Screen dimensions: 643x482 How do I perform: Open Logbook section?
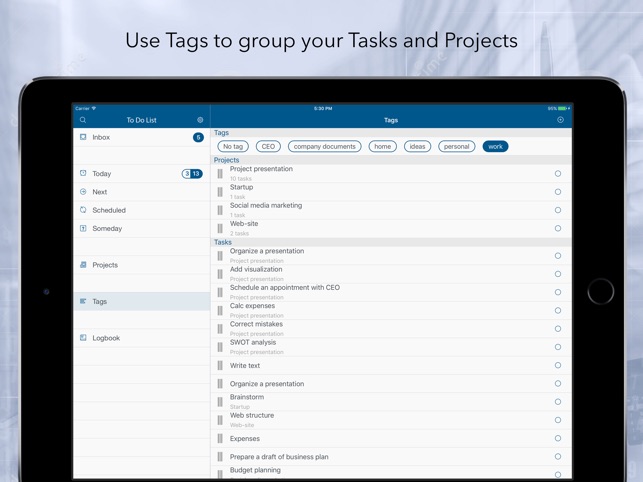[142, 338]
